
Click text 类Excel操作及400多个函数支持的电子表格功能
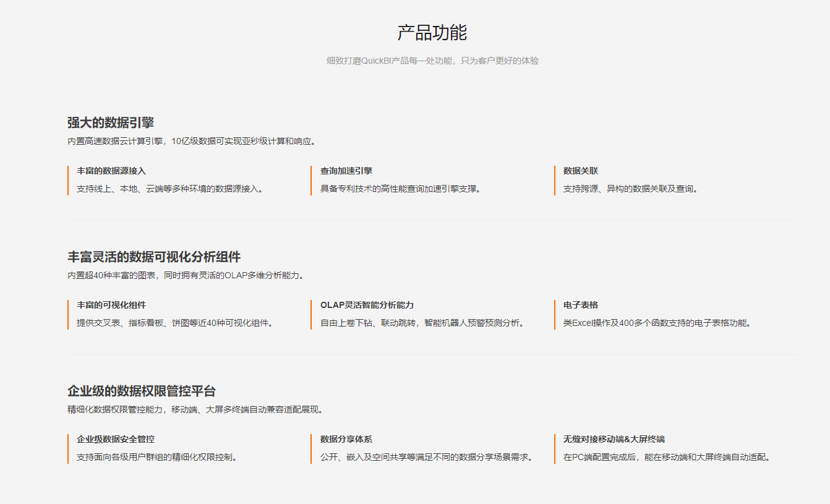coord(657,323)
